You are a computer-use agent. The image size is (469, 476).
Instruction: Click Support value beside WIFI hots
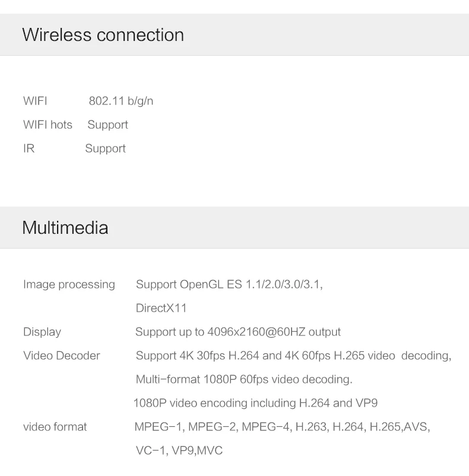108,125
